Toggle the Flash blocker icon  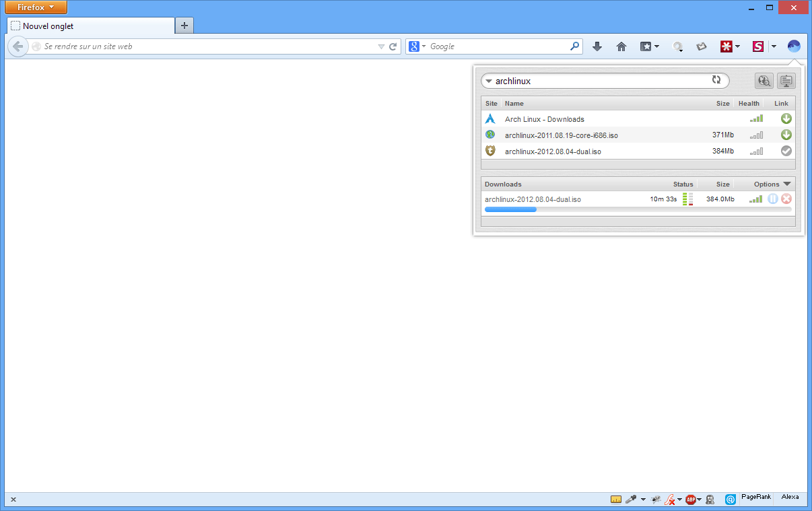click(x=670, y=500)
